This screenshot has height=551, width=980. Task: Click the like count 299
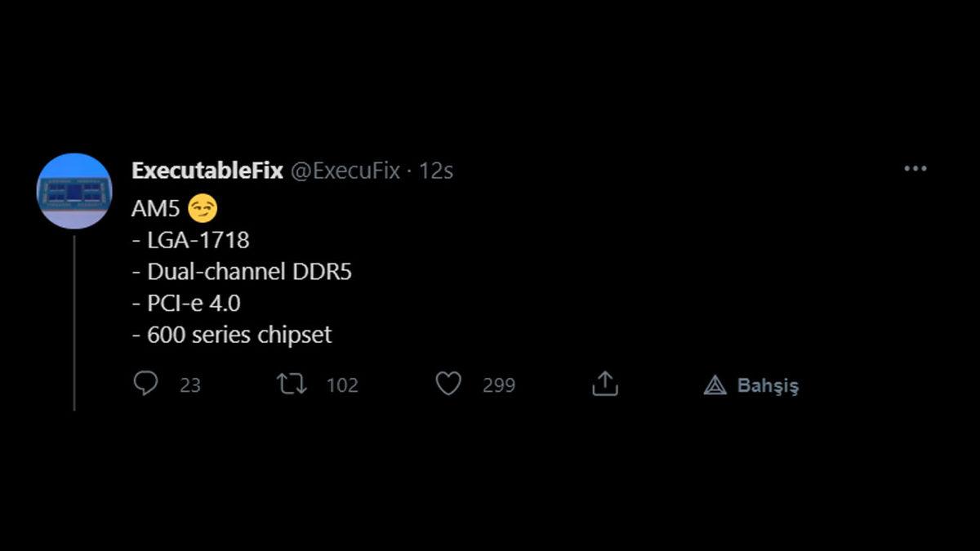(x=498, y=385)
